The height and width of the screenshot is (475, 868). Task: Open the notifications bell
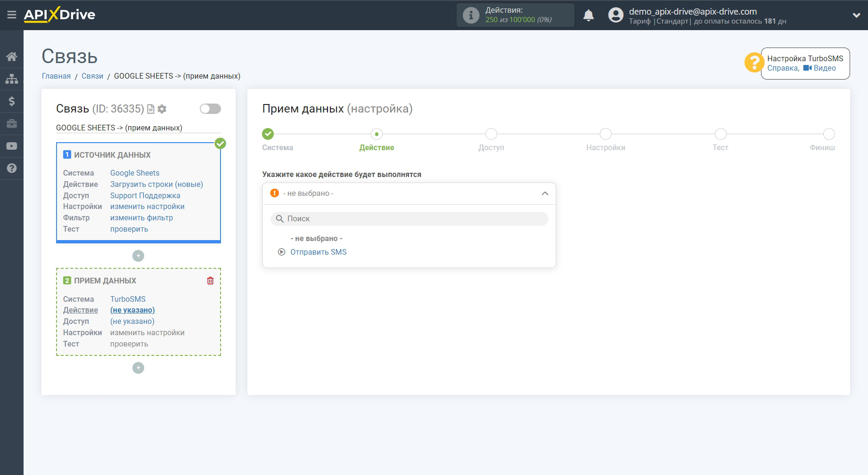(589, 15)
